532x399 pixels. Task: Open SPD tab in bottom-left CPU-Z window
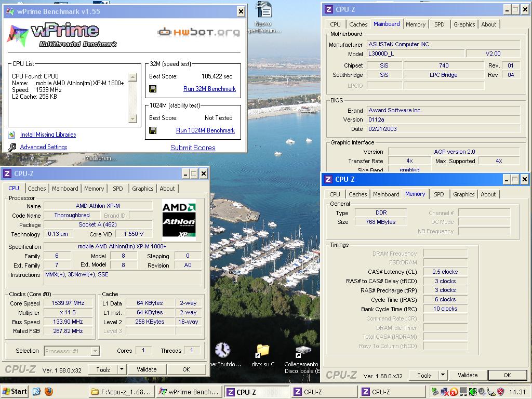(118, 189)
